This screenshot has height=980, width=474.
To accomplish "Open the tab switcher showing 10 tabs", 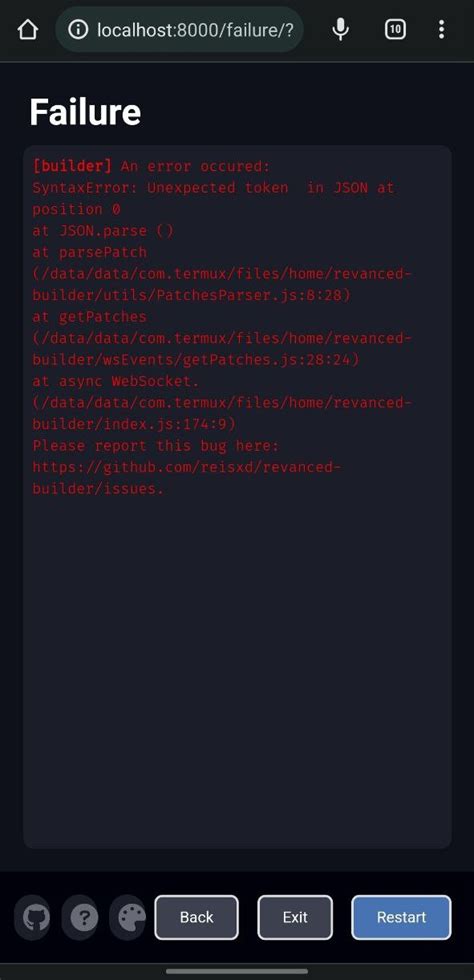I will pos(395,29).
